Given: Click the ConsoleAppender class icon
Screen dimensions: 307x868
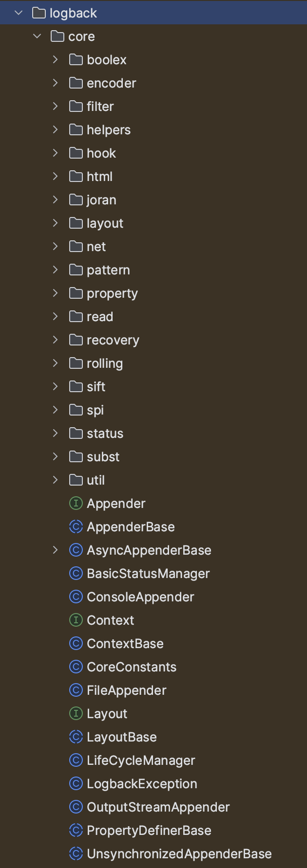Looking at the screenshot, I should (76, 597).
